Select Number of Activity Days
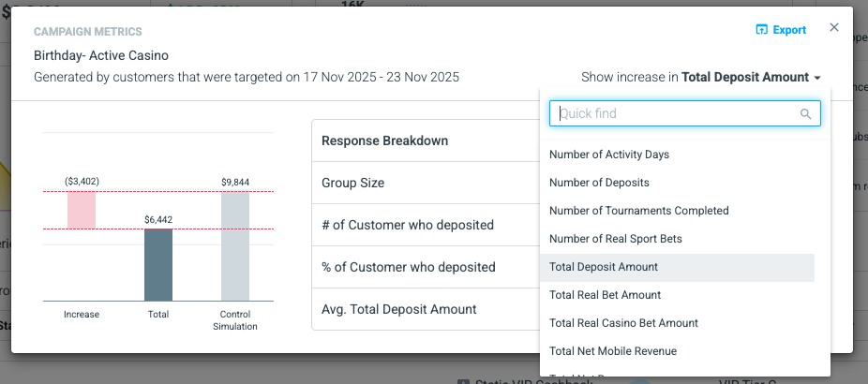This screenshot has height=384, width=868. point(677,155)
